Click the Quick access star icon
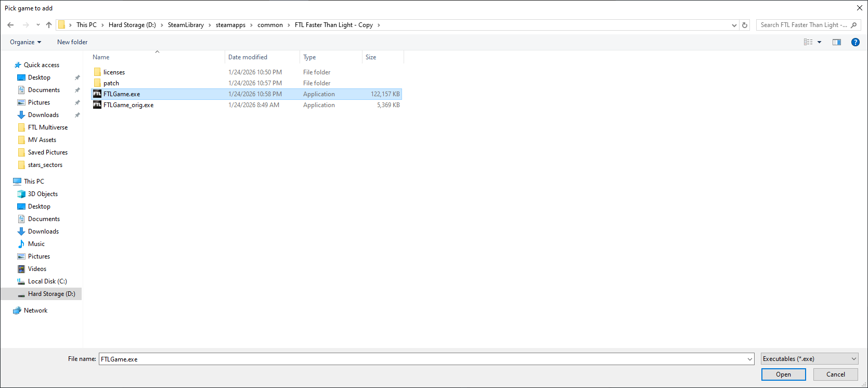This screenshot has width=868, height=388. click(18, 65)
